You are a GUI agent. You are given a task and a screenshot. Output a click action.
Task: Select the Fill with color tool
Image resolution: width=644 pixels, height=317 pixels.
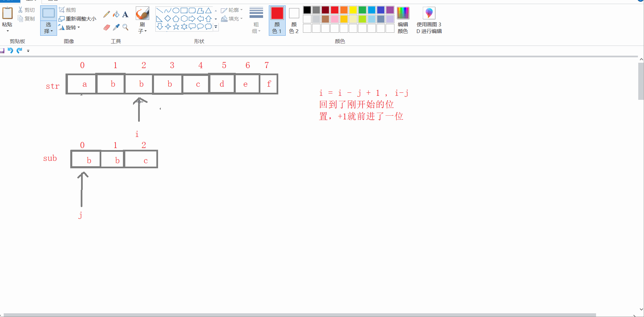click(x=116, y=14)
